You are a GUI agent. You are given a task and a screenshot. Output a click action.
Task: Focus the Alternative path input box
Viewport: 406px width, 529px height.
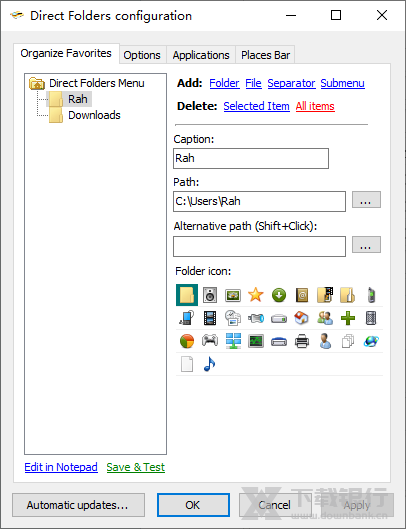[x=259, y=246]
